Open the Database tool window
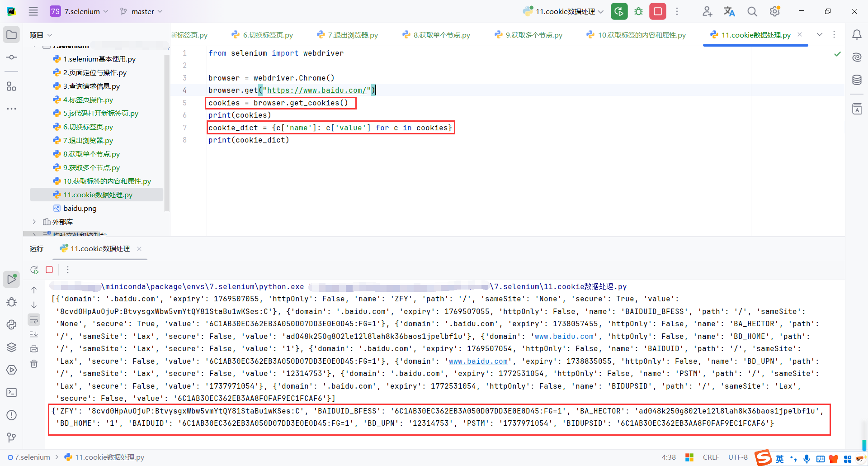868x466 pixels. (857, 80)
